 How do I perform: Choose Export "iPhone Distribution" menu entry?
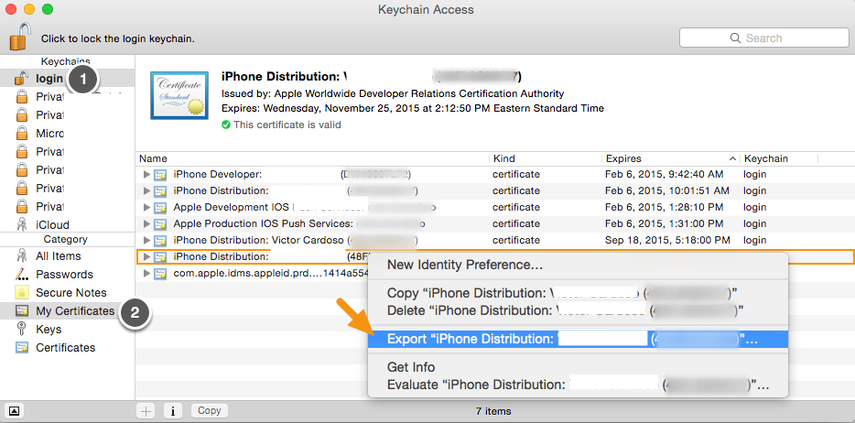click(x=578, y=339)
